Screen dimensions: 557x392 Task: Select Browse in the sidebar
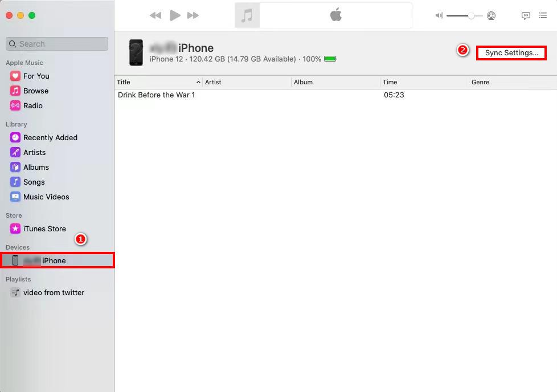click(35, 91)
